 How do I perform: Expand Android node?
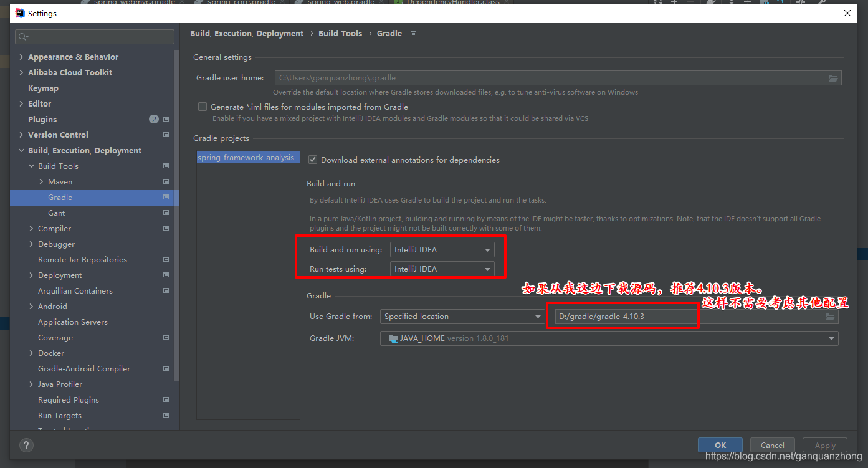pos(32,306)
